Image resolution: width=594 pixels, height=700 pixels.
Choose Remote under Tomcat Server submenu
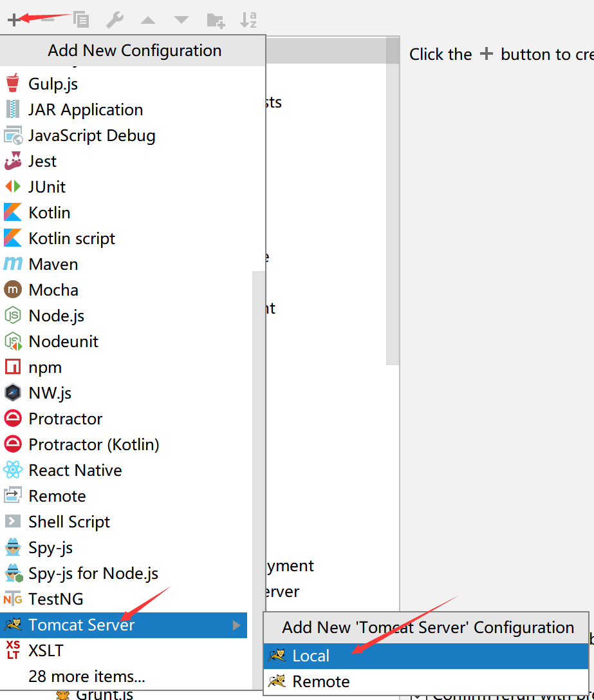426,682
